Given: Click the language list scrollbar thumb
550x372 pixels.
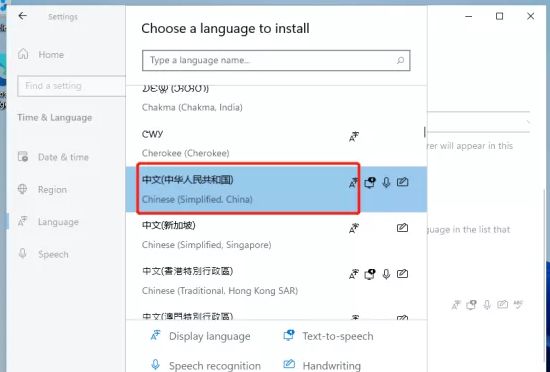Looking at the screenshot, I should [424, 132].
